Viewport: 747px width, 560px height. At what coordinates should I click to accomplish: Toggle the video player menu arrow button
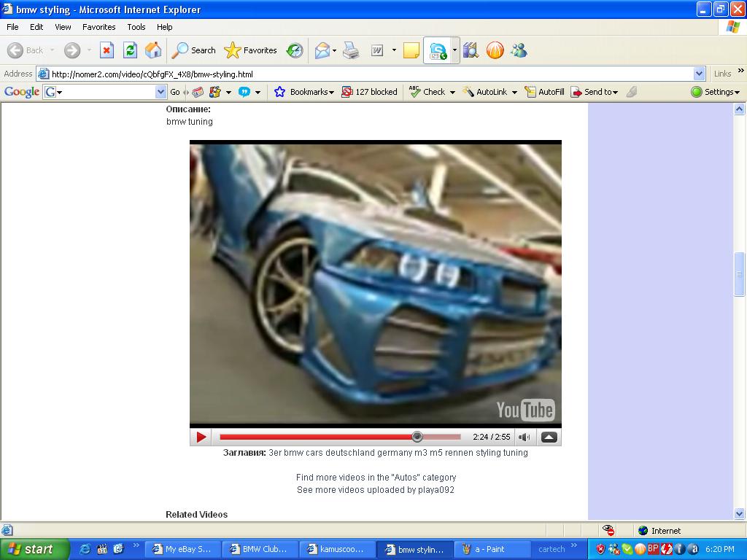click(x=549, y=437)
